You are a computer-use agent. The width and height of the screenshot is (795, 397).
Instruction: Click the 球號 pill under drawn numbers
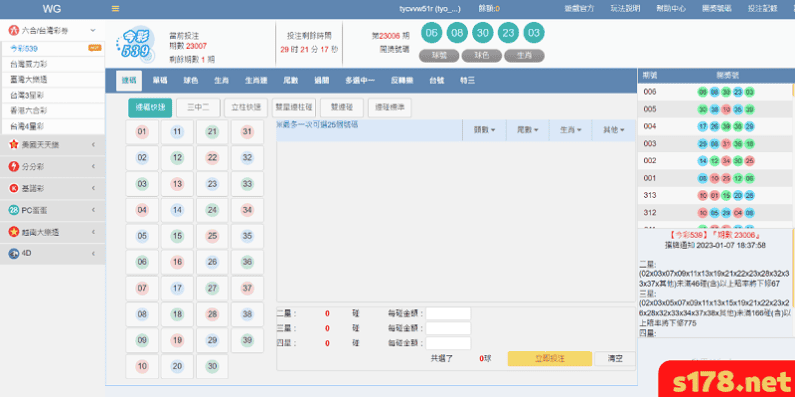tap(439, 56)
